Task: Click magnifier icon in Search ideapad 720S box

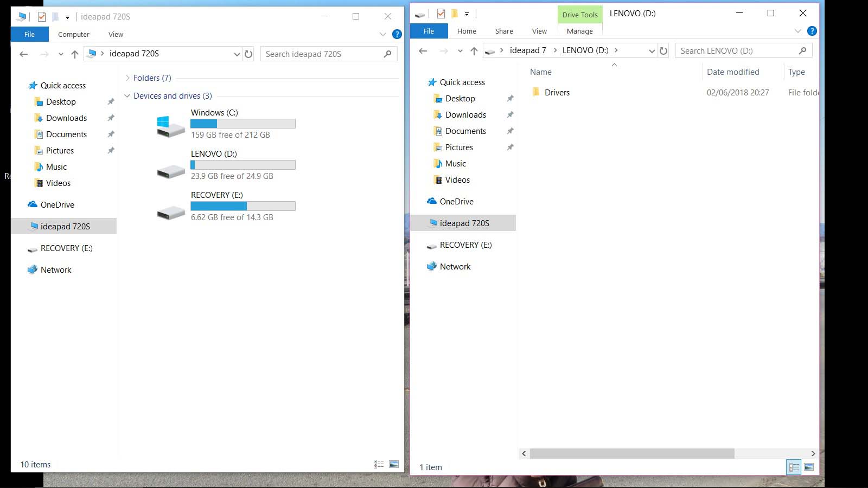Action: (x=387, y=54)
